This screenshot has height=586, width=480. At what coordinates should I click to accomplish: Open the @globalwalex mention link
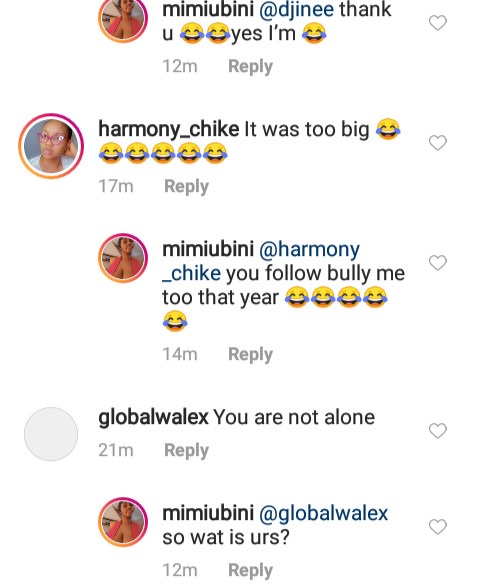pos(323,513)
